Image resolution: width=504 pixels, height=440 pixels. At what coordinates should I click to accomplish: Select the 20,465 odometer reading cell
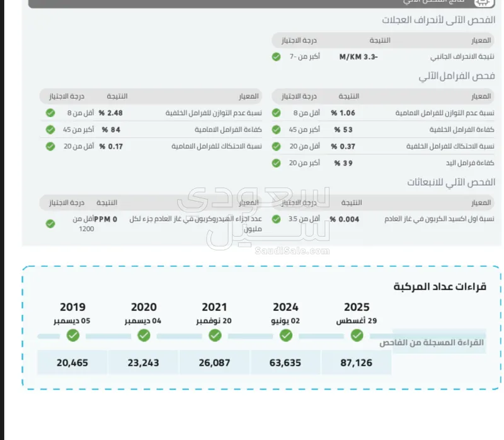coord(72,363)
